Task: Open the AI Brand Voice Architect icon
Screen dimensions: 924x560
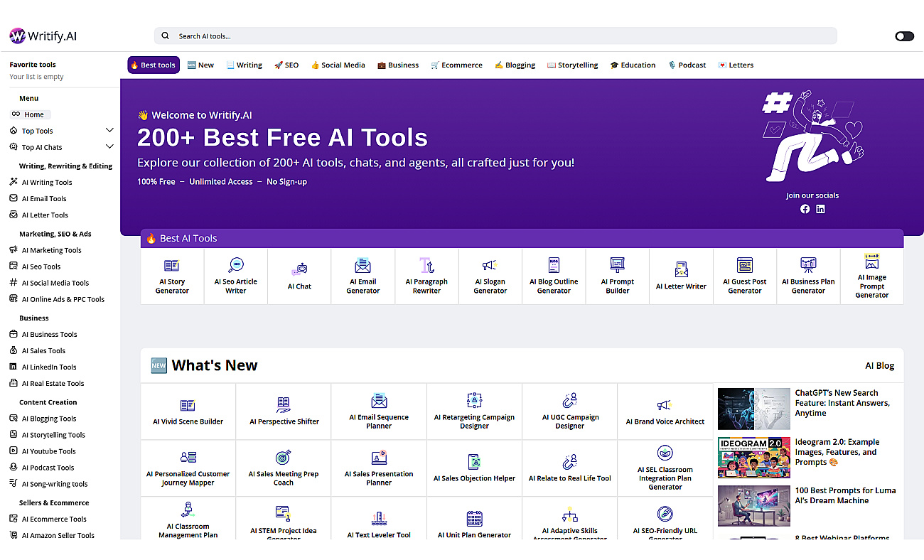Action: tap(665, 405)
